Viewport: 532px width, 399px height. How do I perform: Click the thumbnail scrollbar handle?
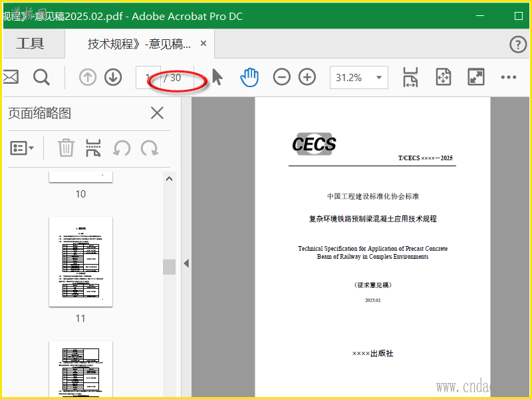(x=169, y=267)
